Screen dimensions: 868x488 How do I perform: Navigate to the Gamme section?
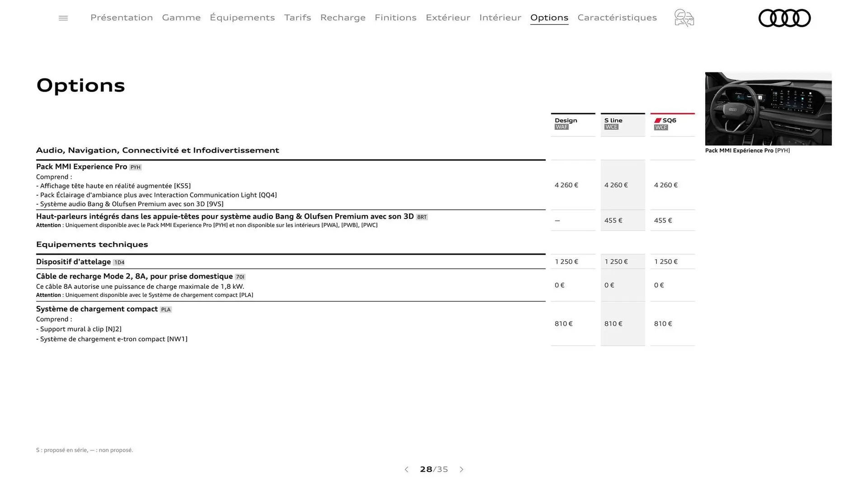181,18
